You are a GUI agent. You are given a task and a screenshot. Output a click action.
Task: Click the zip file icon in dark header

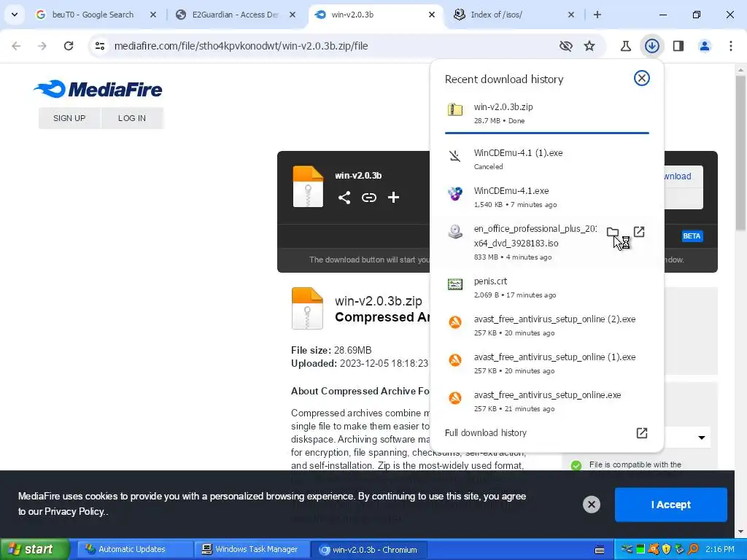click(308, 186)
